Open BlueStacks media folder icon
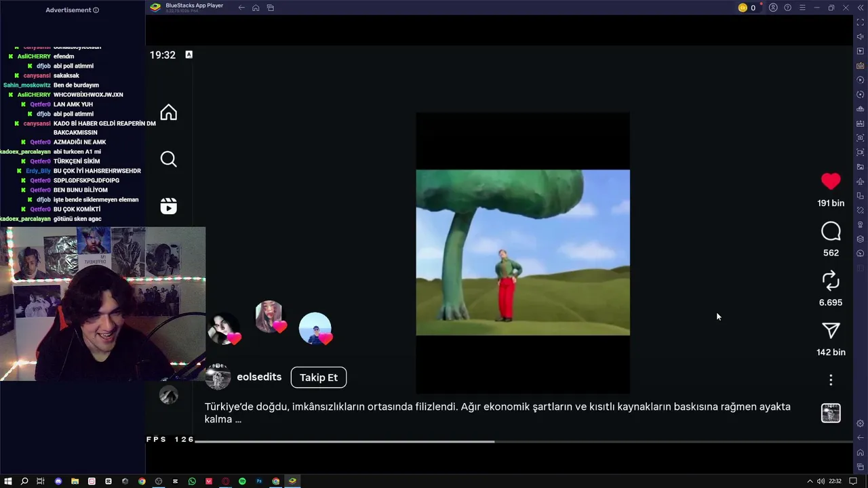The width and height of the screenshot is (868, 488). (861, 167)
